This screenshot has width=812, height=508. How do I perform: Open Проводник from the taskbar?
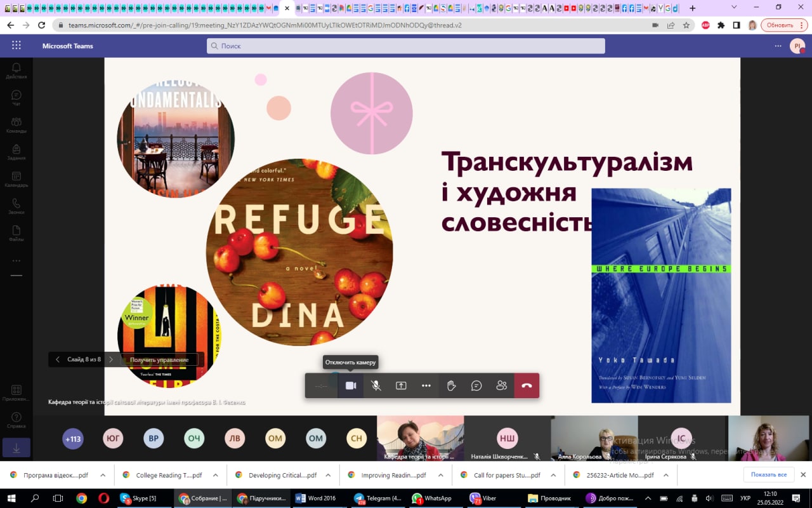pos(549,498)
